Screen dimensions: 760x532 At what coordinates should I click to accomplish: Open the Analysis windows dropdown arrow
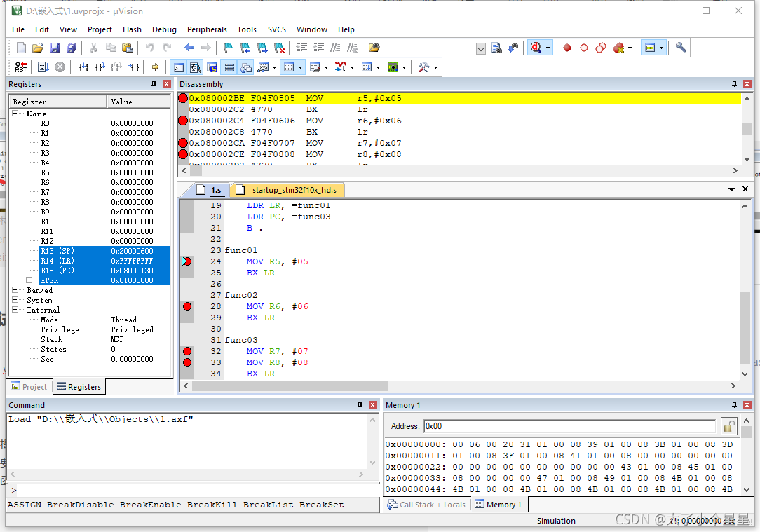353,67
